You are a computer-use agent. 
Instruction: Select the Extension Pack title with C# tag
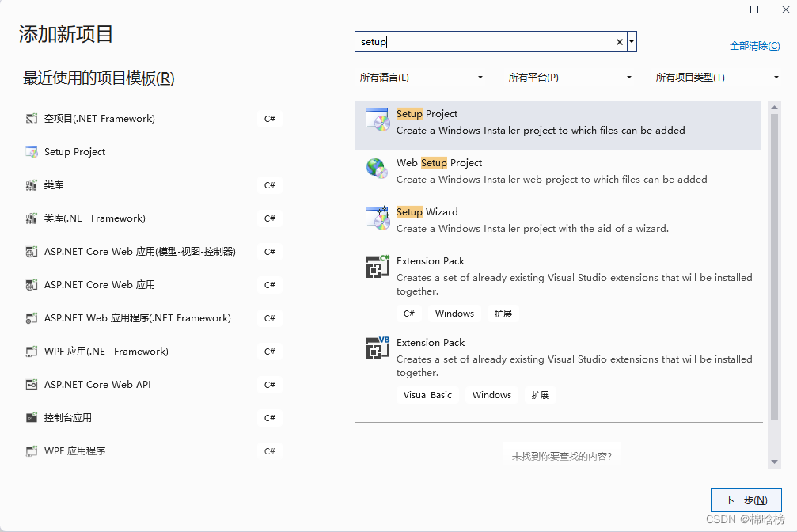[x=431, y=261]
